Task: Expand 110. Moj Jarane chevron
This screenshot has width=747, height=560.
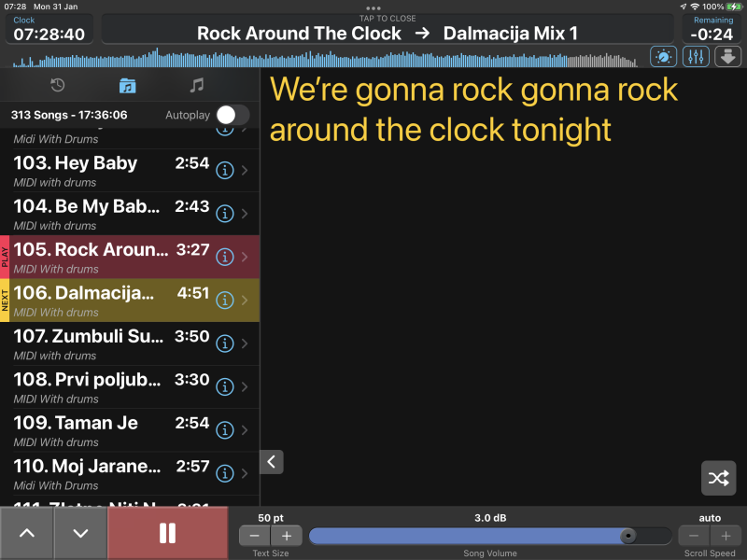Action: [245, 473]
